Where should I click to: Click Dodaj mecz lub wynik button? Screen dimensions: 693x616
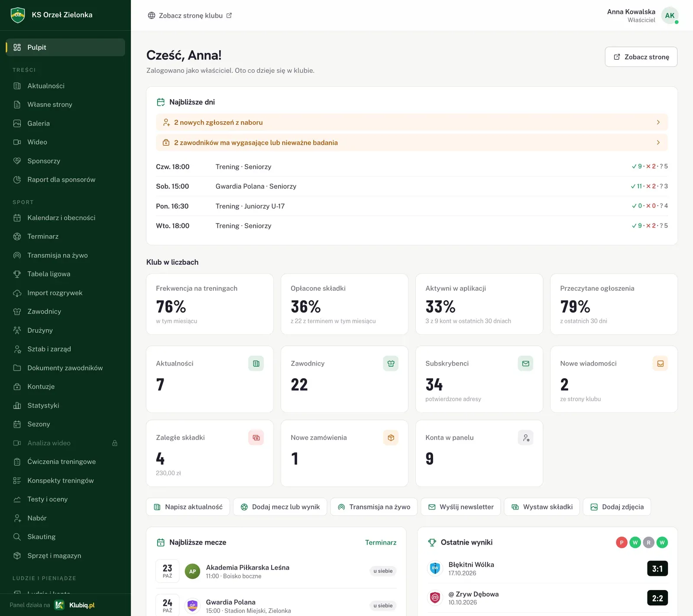(280, 507)
